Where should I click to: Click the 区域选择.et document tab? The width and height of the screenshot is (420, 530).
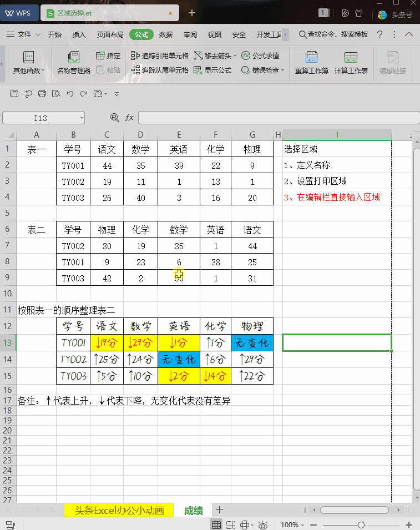109,13
